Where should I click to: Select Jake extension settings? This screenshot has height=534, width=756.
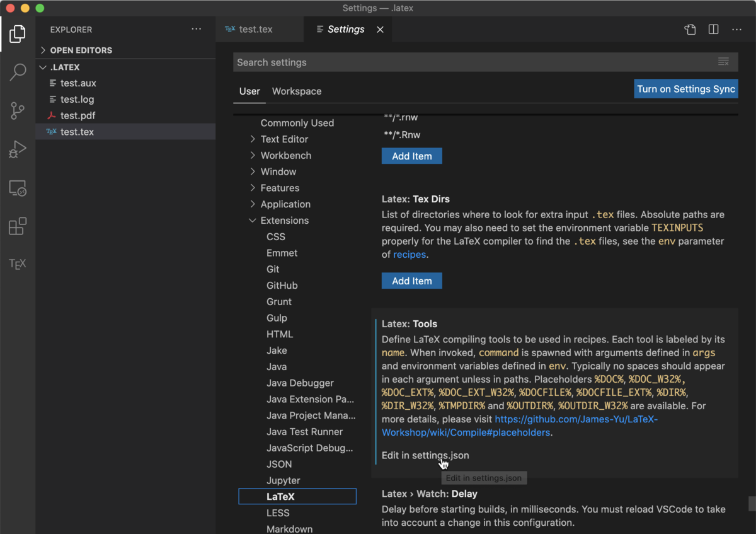click(277, 351)
